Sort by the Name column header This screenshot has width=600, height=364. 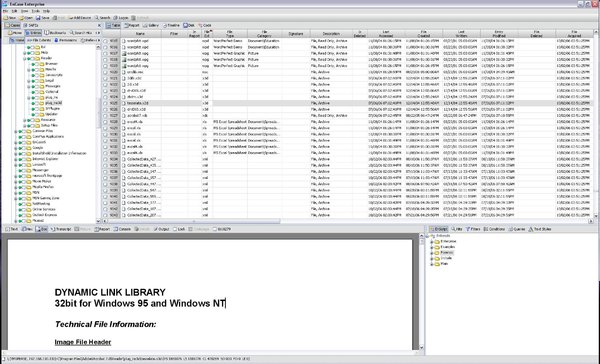click(140, 34)
